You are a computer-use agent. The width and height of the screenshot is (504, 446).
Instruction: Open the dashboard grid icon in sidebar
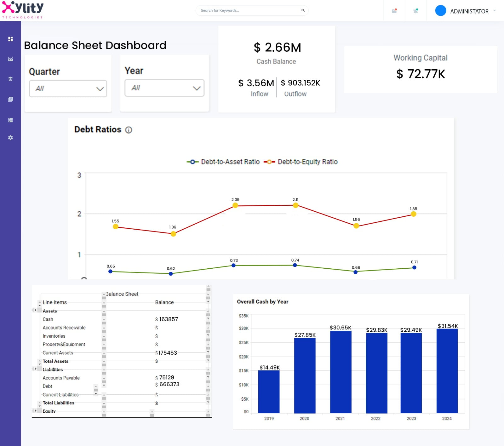point(10,39)
